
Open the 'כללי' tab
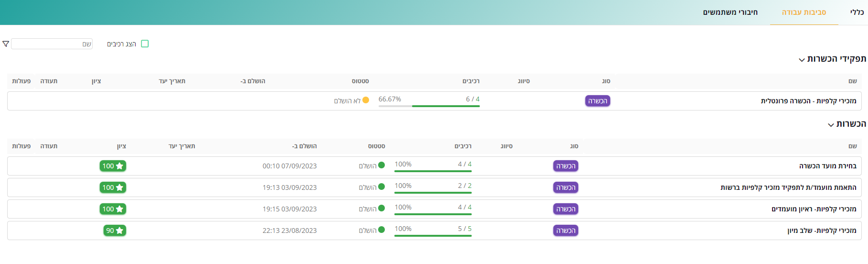tap(857, 12)
